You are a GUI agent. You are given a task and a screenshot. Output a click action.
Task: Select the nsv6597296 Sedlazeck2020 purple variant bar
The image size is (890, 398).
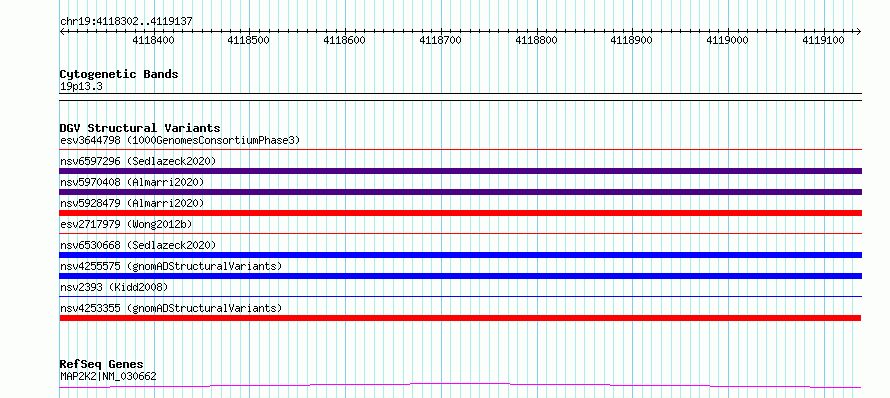[460, 171]
